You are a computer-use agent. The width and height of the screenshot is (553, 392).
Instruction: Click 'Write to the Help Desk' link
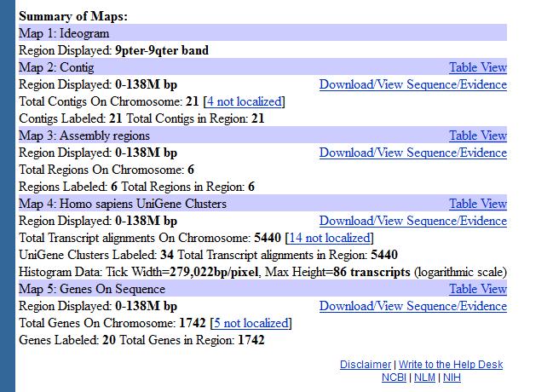click(x=451, y=365)
